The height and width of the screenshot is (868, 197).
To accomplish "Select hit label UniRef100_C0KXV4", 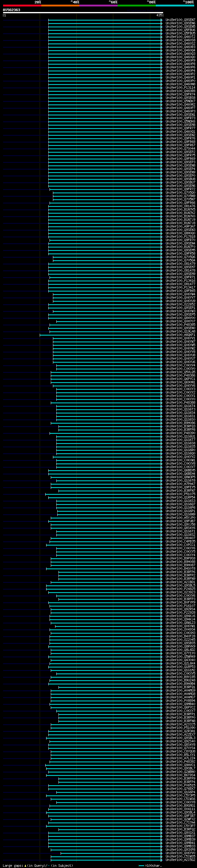I will point(180,365).
